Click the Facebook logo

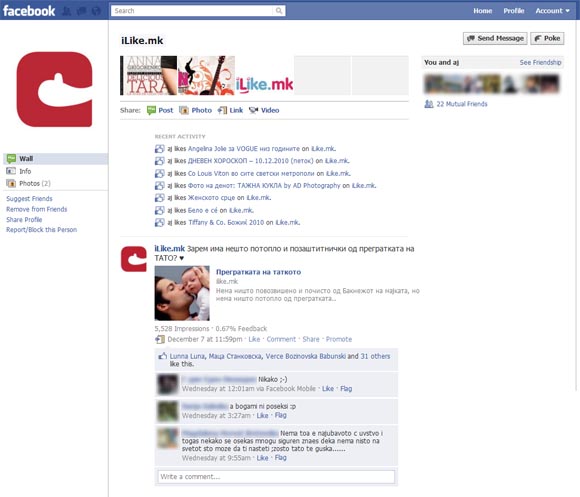click(x=29, y=11)
